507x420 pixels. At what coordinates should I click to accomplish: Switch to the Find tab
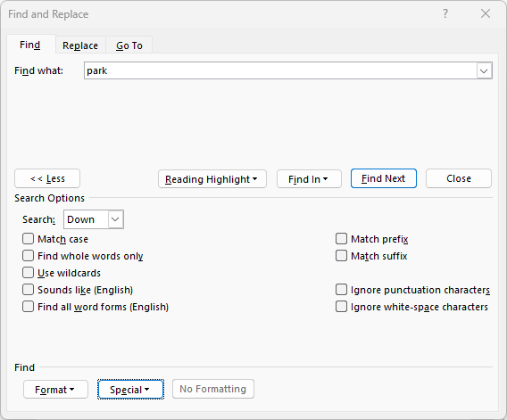pos(30,45)
